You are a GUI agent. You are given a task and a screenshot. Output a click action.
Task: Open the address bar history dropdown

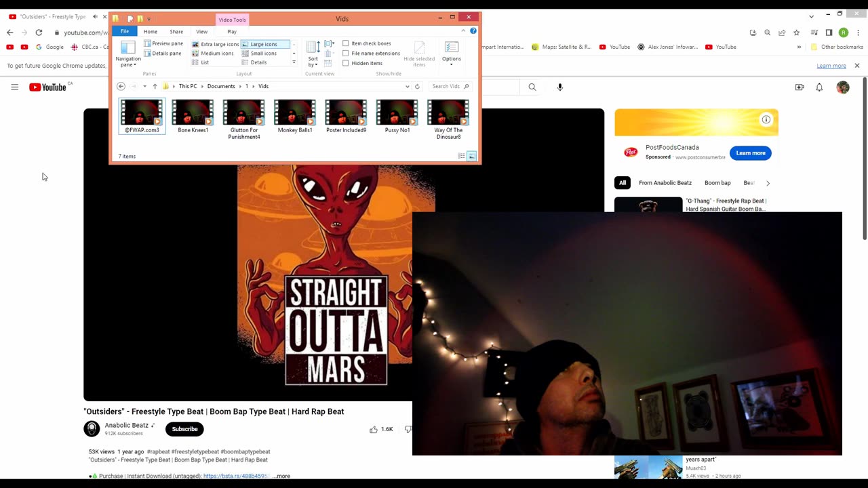[x=407, y=86]
